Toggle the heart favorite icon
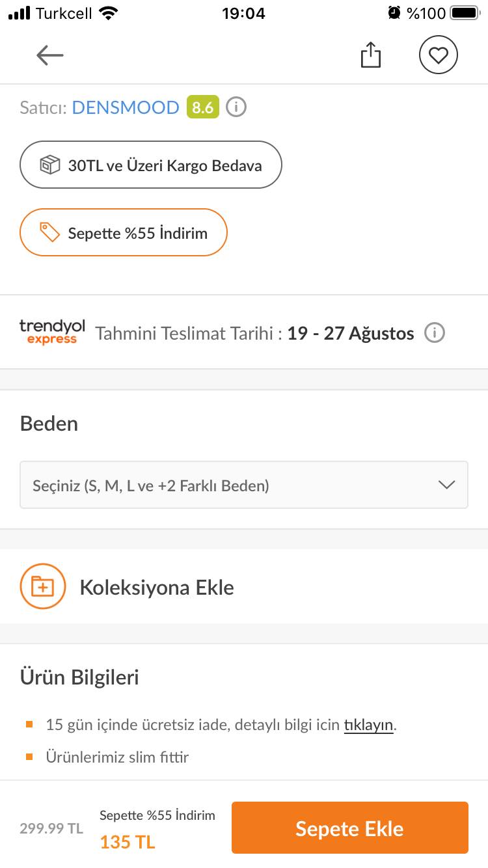Viewport: 488px width, 868px height. coord(439,55)
